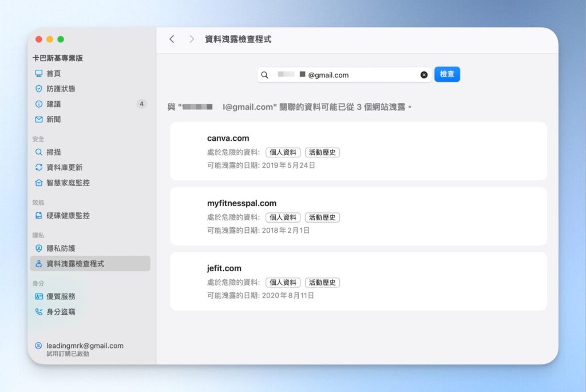Open the 智慧家庭監控 house icon
Screen dimensions: 586x392
pyautogui.click(x=38, y=183)
